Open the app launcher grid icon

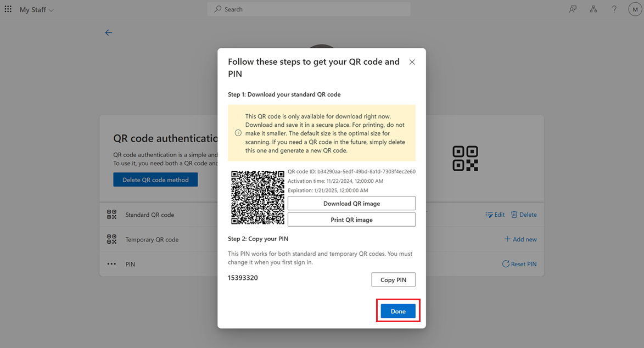pos(8,9)
